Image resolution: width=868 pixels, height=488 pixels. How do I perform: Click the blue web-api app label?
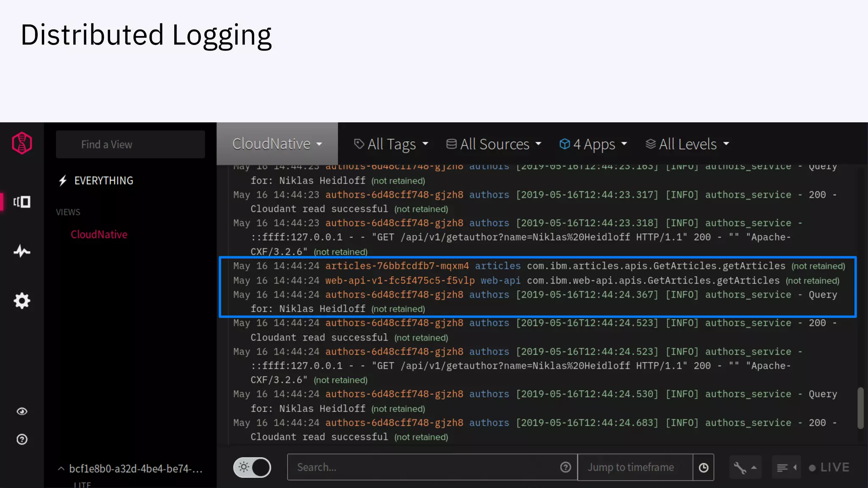[500, 280]
